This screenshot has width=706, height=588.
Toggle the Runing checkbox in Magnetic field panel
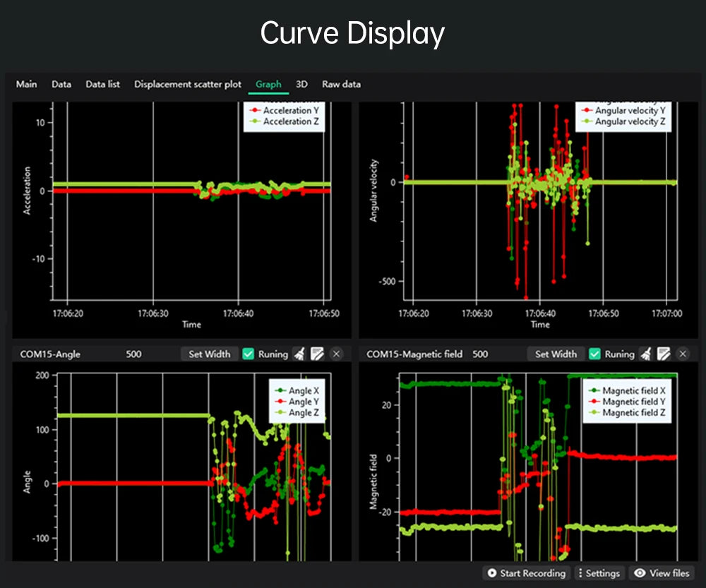(594, 354)
